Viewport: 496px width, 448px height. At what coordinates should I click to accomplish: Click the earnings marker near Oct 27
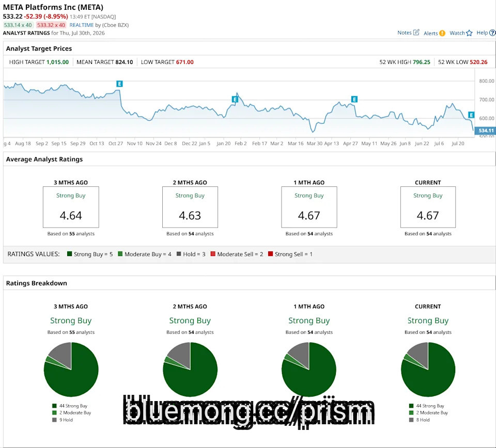[x=119, y=84]
